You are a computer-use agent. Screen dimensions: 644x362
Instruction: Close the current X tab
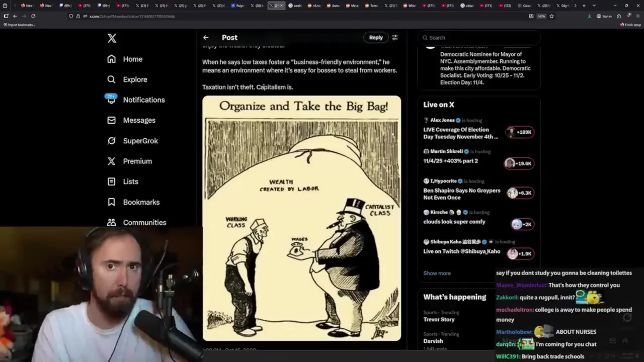(282, 6)
